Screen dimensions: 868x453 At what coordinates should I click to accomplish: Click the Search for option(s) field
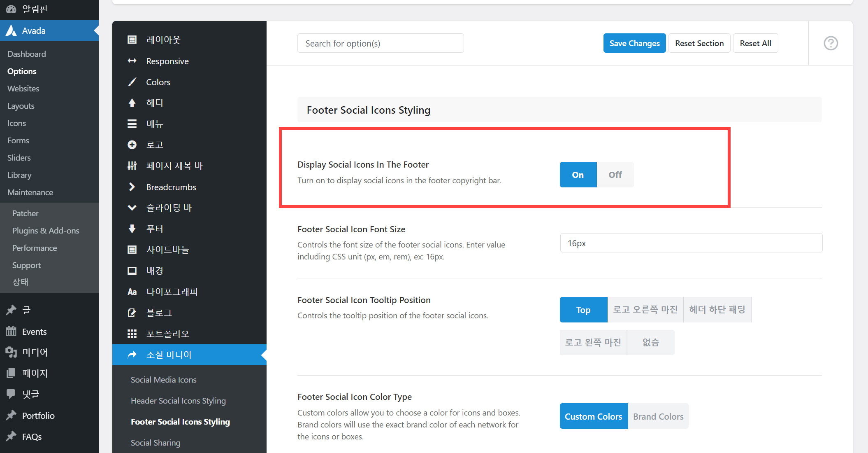coord(380,43)
